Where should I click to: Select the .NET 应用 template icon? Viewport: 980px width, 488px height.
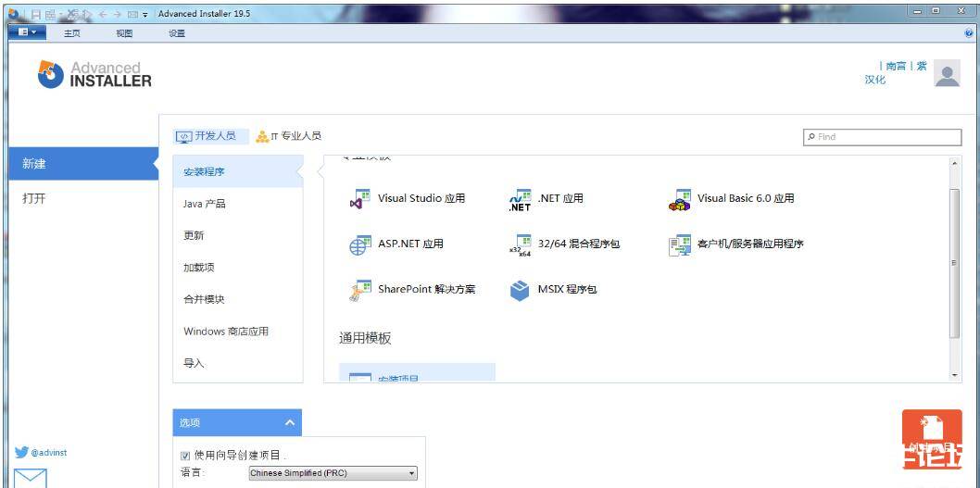[x=520, y=199]
